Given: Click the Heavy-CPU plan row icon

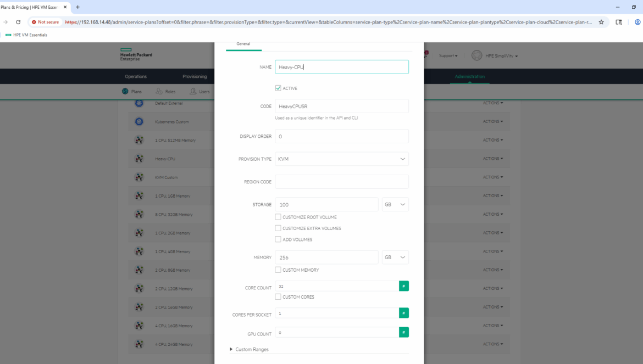Looking at the screenshot, I should [x=139, y=159].
